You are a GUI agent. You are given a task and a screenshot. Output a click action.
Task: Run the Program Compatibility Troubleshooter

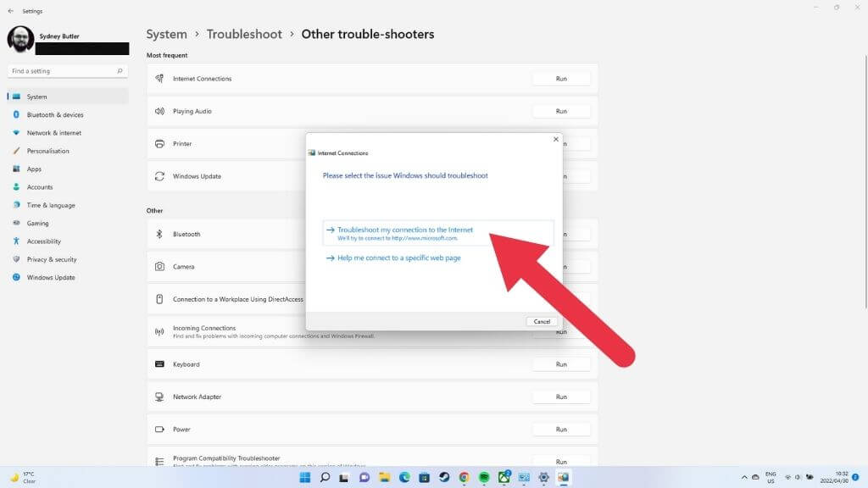click(x=561, y=461)
